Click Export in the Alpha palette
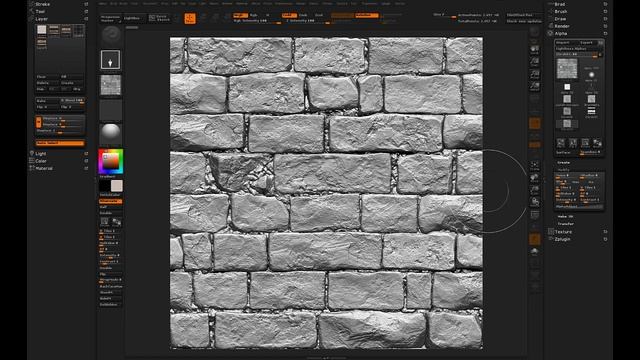The image size is (640, 360). pos(587,42)
